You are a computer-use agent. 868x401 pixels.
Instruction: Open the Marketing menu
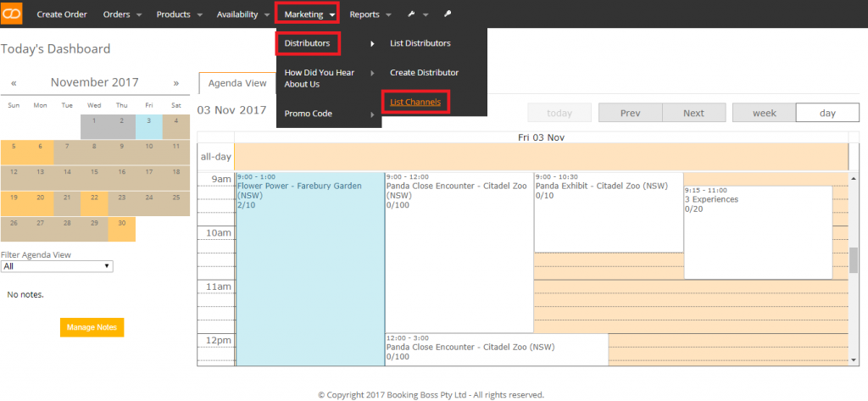click(308, 14)
